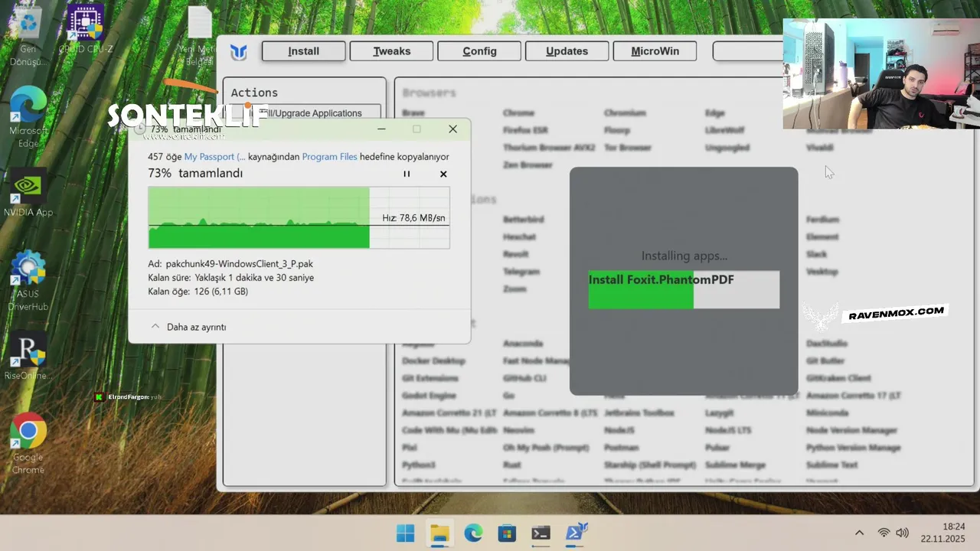Open RiseOnline desktop shortcut
Screen dimensions: 980x551
click(28, 356)
